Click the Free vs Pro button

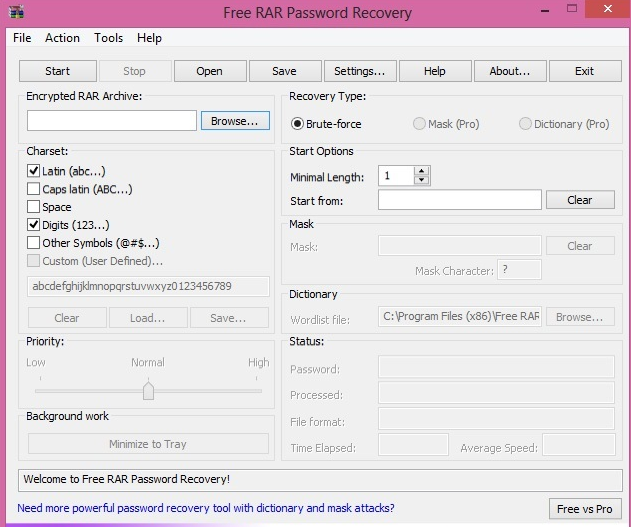(584, 508)
